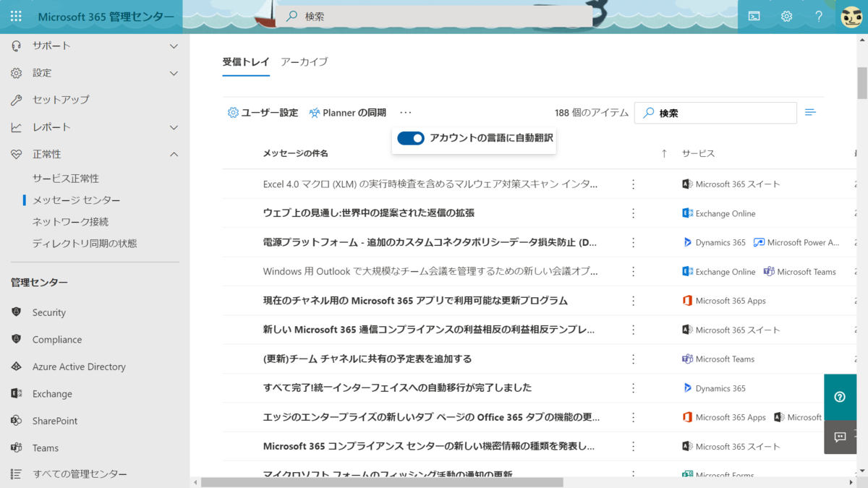Click the vertical scrollbar thumb
Image resolution: width=868 pixels, height=488 pixels.
pos(861,83)
